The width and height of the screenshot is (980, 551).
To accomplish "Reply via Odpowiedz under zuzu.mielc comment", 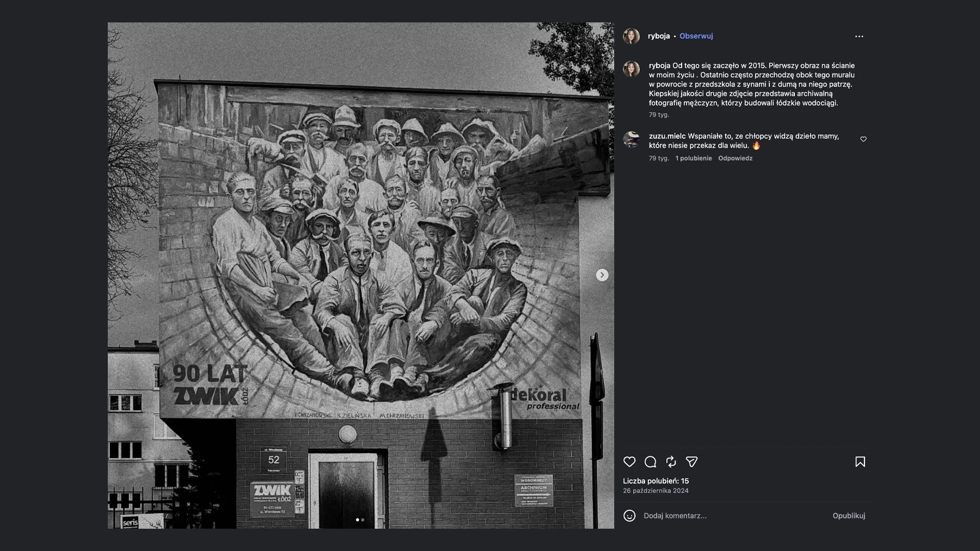I will (735, 158).
